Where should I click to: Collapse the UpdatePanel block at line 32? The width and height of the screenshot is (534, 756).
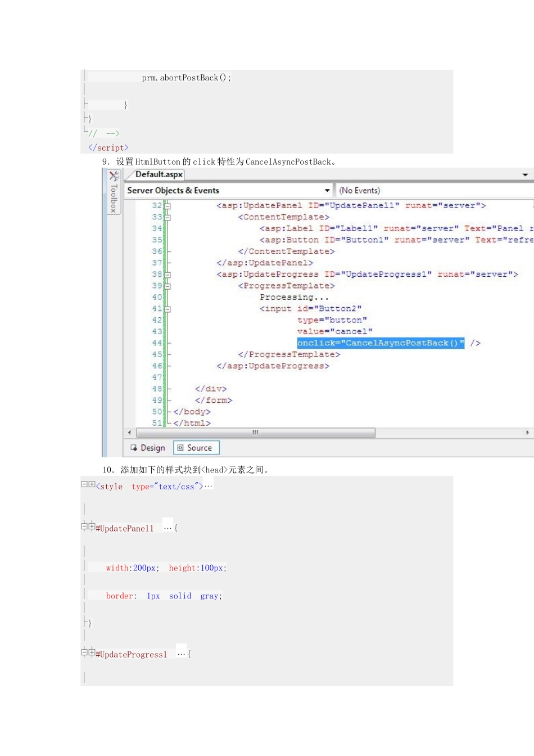pos(168,206)
